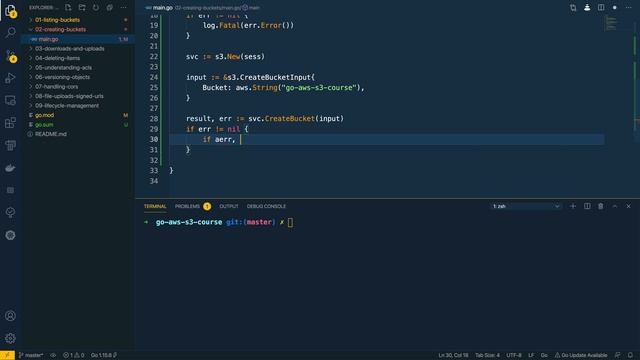Switch to the PROBLEMS panel tab
Viewport: 640px width, 360px height.
click(187, 206)
